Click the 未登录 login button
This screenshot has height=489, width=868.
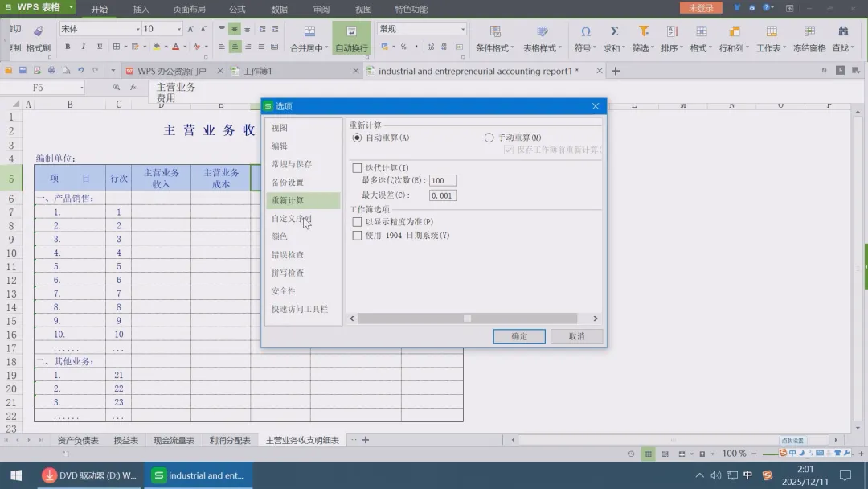pyautogui.click(x=701, y=8)
